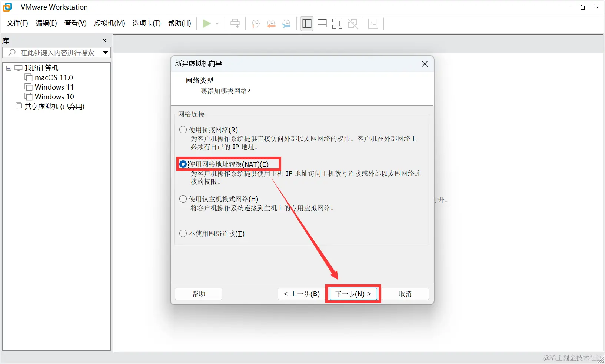
Task: Click the 上一步(B) button
Action: tap(302, 294)
